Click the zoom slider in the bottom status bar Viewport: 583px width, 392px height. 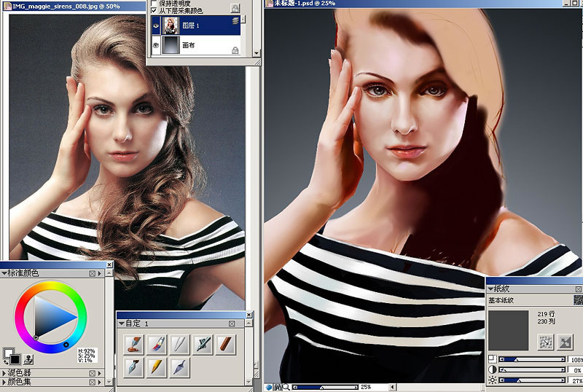tap(325, 387)
